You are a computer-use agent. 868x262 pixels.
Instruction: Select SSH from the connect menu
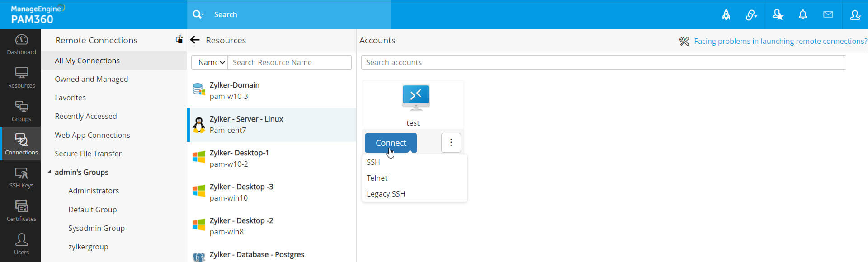[x=373, y=162]
